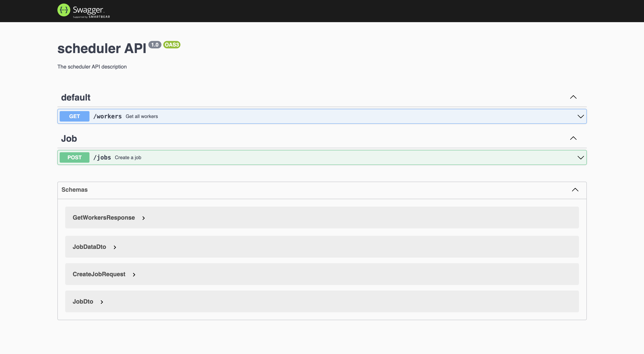Expand the GET /workers operation chevron

click(x=580, y=116)
